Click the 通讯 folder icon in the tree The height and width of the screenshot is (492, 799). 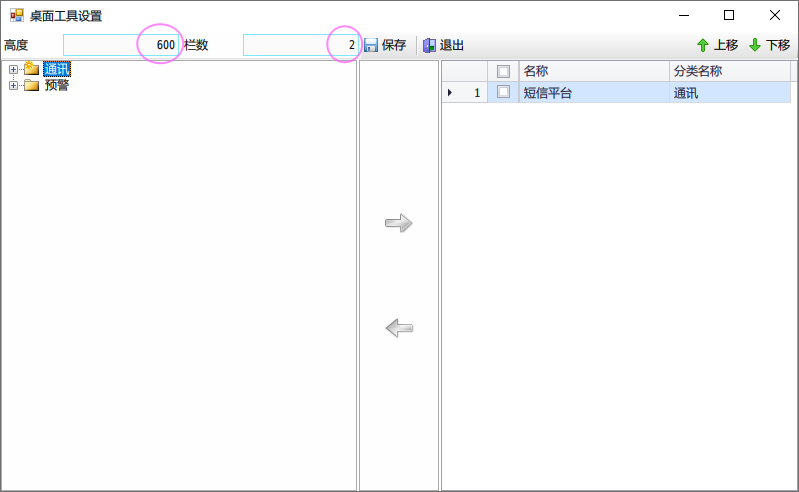click(x=32, y=69)
